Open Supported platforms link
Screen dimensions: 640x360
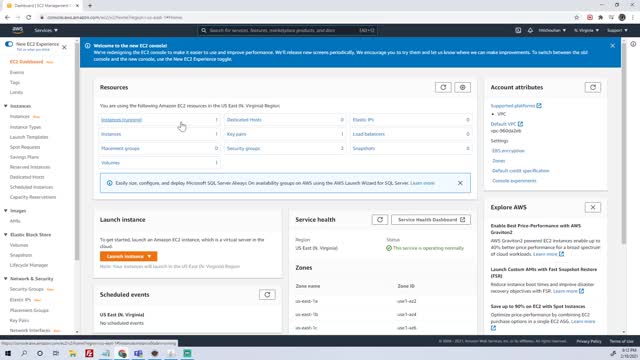tap(516, 106)
